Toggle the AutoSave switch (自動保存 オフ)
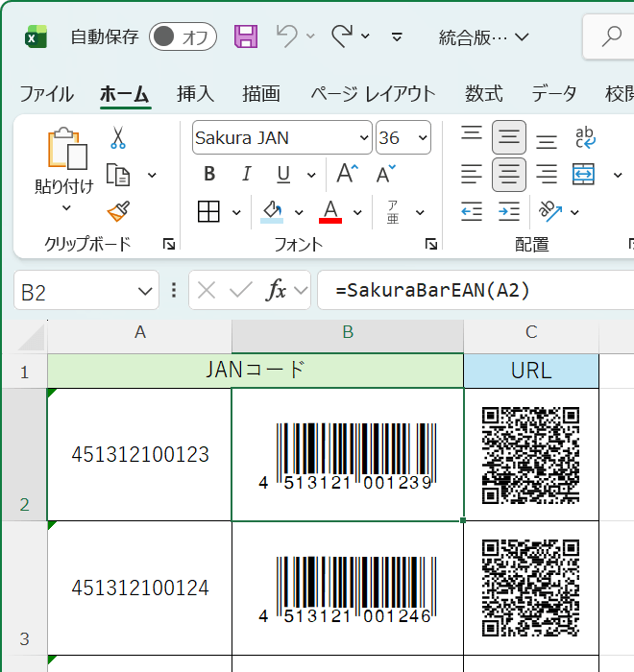 pyautogui.click(x=183, y=36)
